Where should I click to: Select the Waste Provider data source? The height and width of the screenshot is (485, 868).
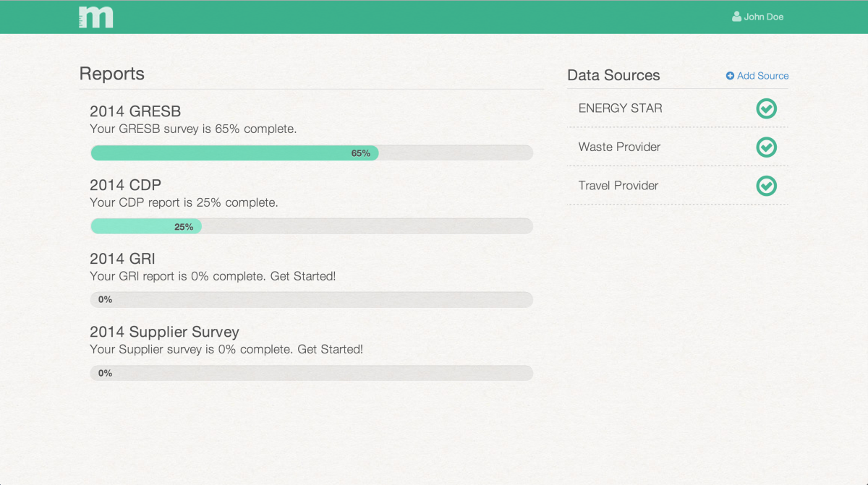[678, 147]
